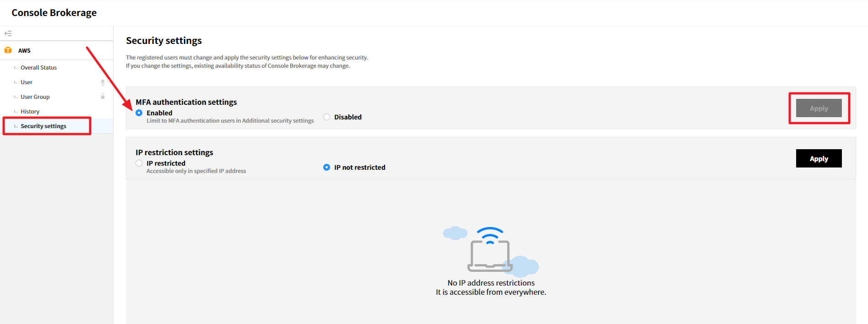Apply the MFA authentication settings
868x324 pixels.
pos(819,108)
